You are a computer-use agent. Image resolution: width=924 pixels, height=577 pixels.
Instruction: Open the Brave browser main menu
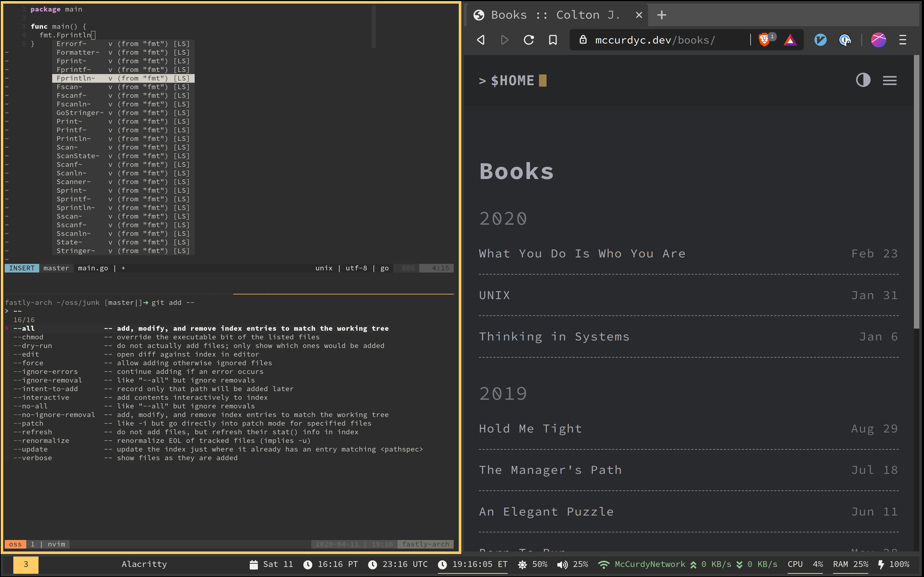click(x=903, y=40)
